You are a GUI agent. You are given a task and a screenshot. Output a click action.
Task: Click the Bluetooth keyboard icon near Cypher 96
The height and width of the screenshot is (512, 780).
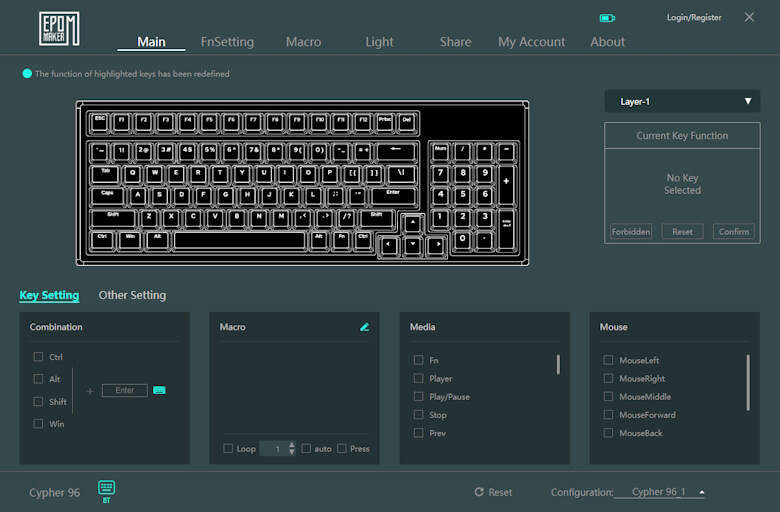107,488
